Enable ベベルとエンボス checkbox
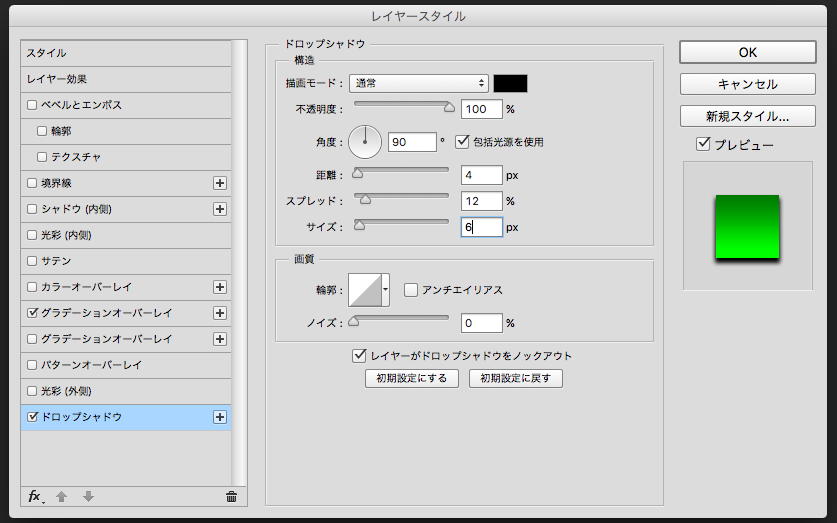Image resolution: width=837 pixels, height=523 pixels. [32, 105]
